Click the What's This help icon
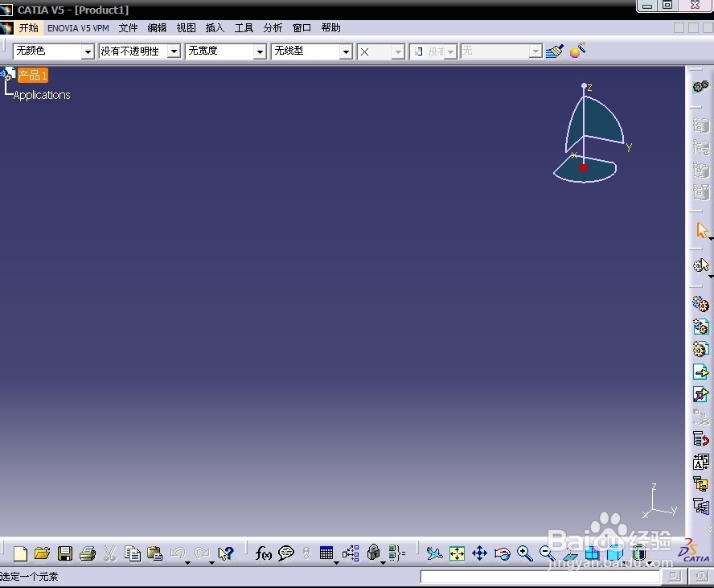This screenshot has width=714, height=588. [x=225, y=553]
